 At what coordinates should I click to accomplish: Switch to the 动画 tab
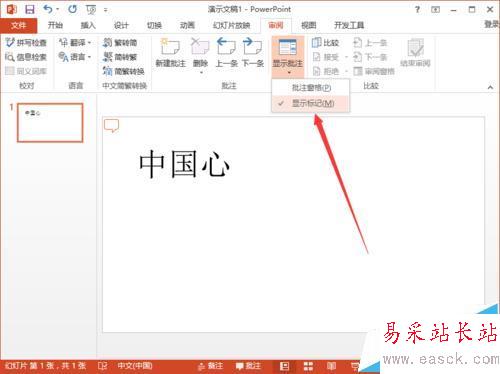(x=187, y=25)
